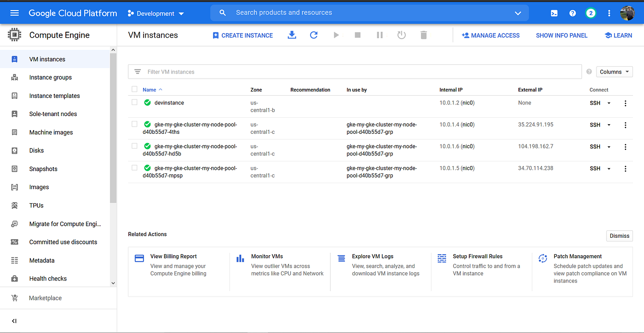Click the Compute Engine chip icon
The width and height of the screenshot is (644, 333).
click(x=15, y=35)
